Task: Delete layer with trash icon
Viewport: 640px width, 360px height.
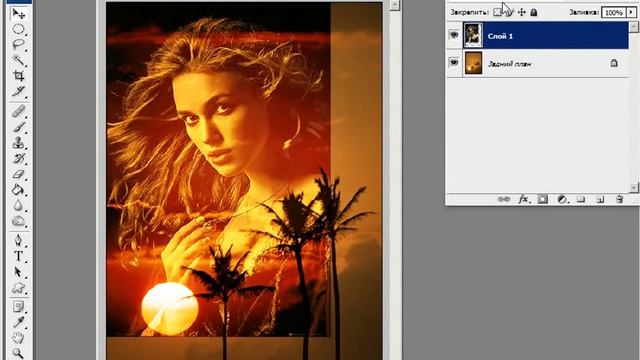Action: click(620, 199)
